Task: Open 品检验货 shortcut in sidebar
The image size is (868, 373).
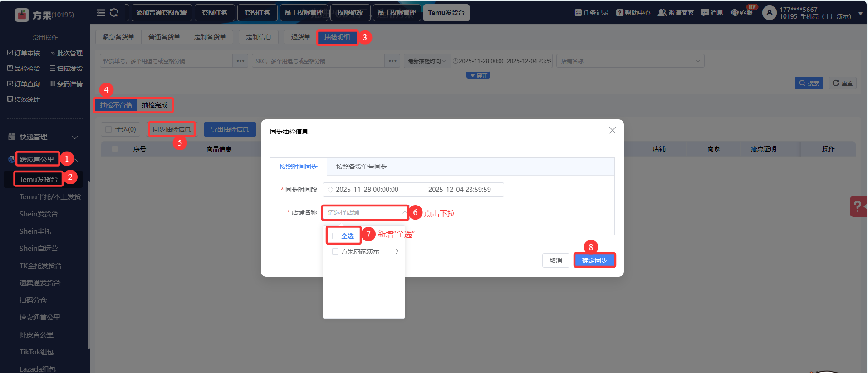Action: [24, 69]
